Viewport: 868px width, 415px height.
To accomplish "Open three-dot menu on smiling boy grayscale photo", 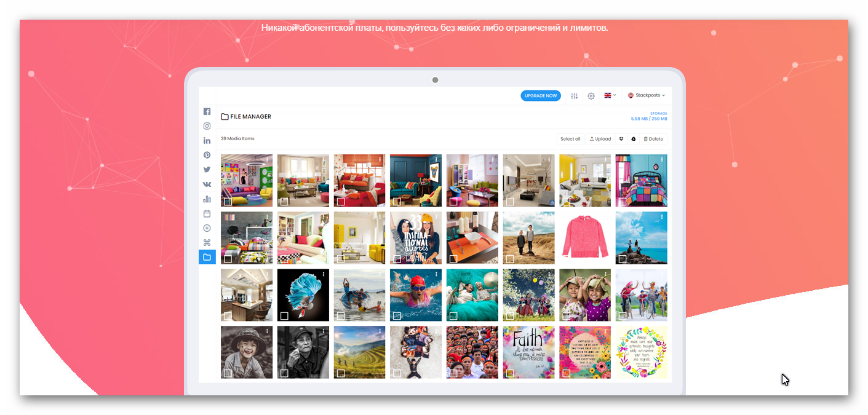I will click(x=268, y=331).
